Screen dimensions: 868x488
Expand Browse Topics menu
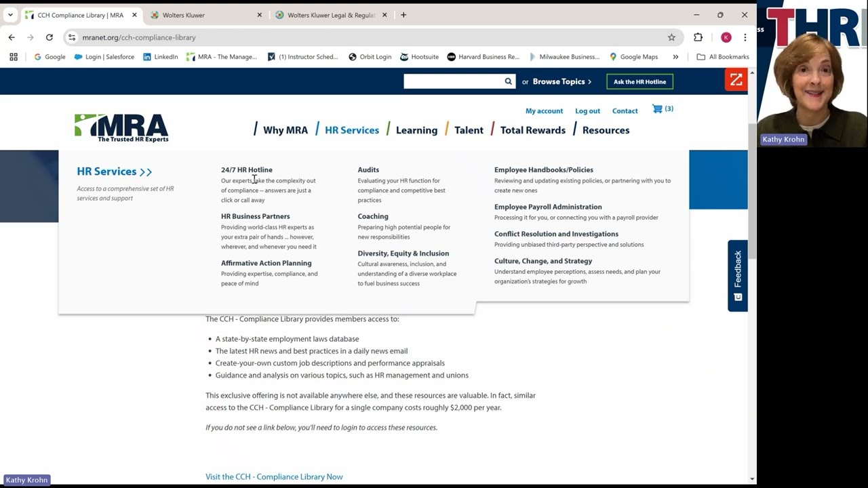point(561,81)
